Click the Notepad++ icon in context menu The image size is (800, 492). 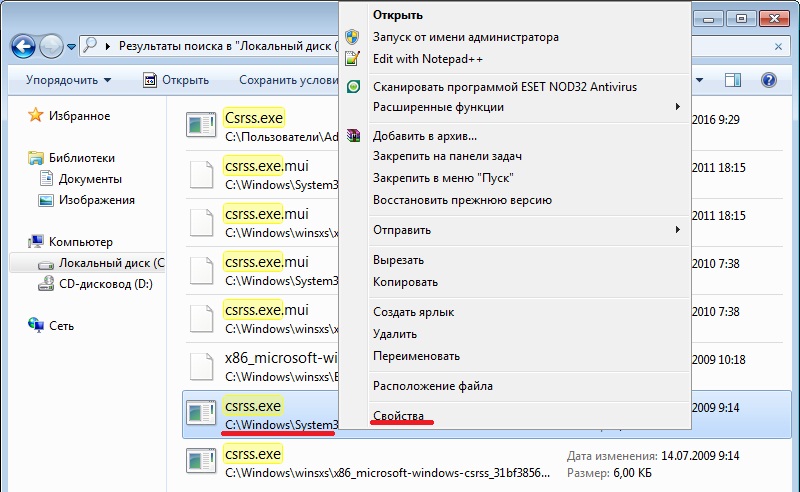pyautogui.click(x=353, y=58)
